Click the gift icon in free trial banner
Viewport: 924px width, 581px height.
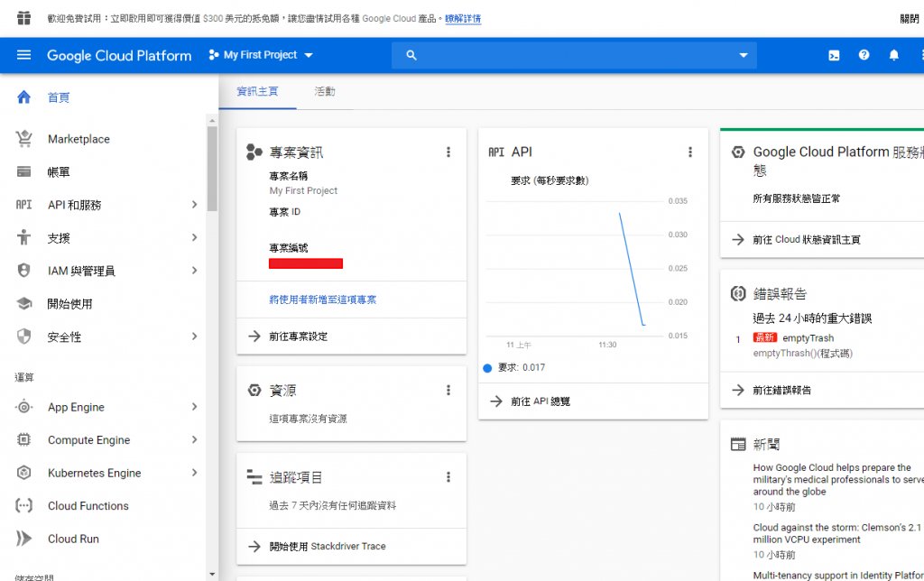[x=23, y=18]
